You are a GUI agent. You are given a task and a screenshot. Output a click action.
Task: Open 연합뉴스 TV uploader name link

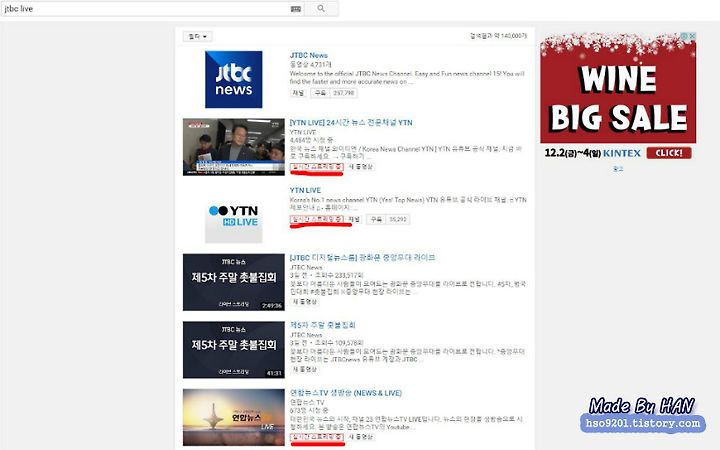pyautogui.click(x=307, y=402)
